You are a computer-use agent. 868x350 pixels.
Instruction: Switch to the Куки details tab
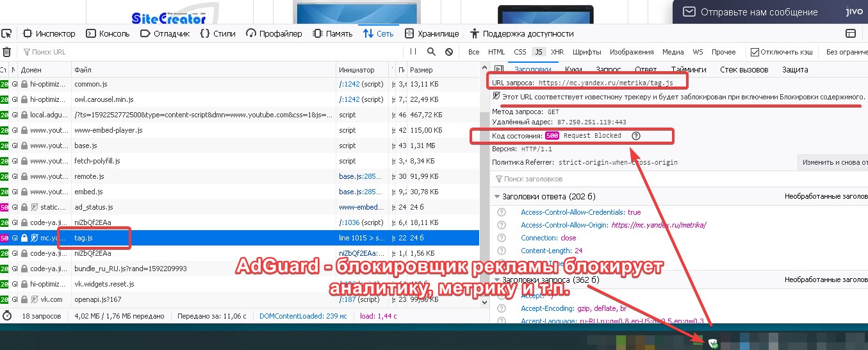574,69
